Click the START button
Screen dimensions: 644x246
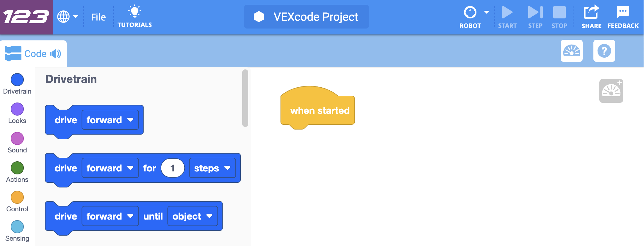tap(507, 12)
